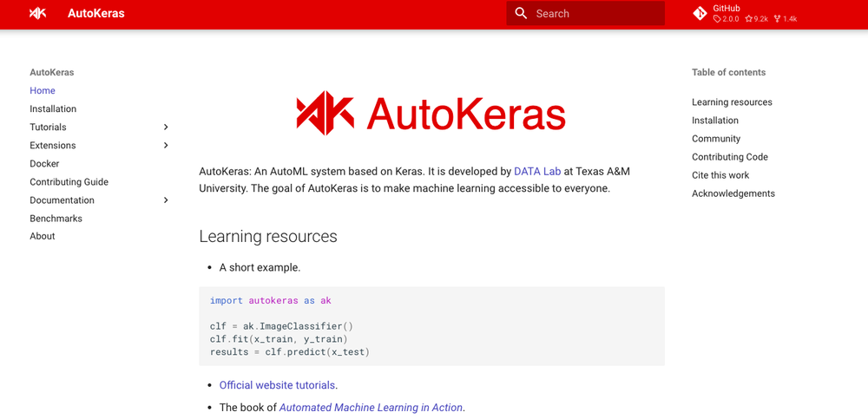Expand the Extensions section chevron
This screenshot has height=419, width=868.
click(166, 146)
